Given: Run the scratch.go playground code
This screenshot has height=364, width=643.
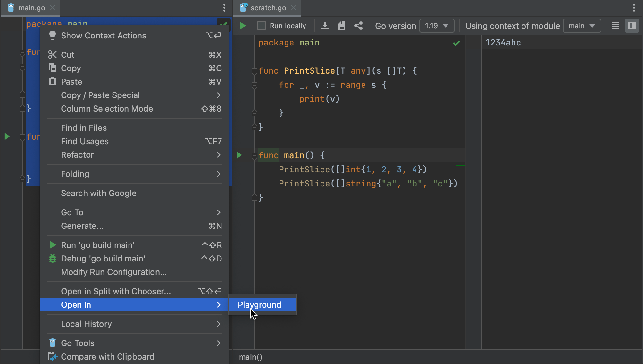Looking at the screenshot, I should (243, 26).
